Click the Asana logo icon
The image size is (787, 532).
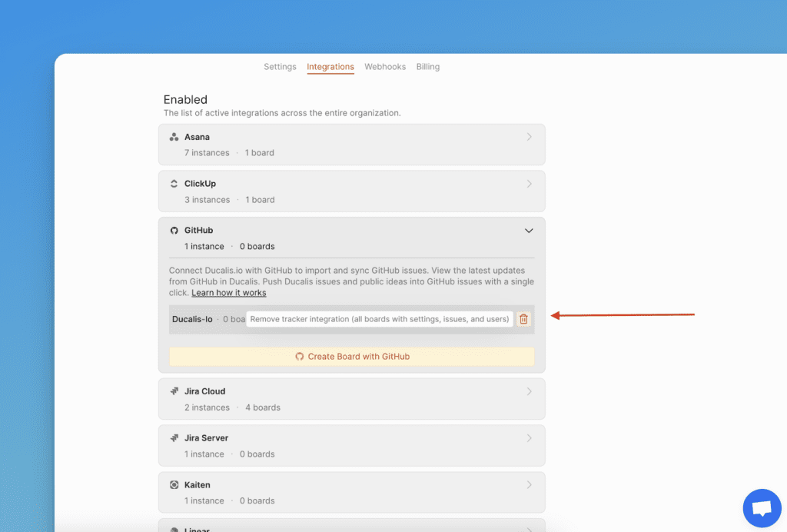(174, 138)
